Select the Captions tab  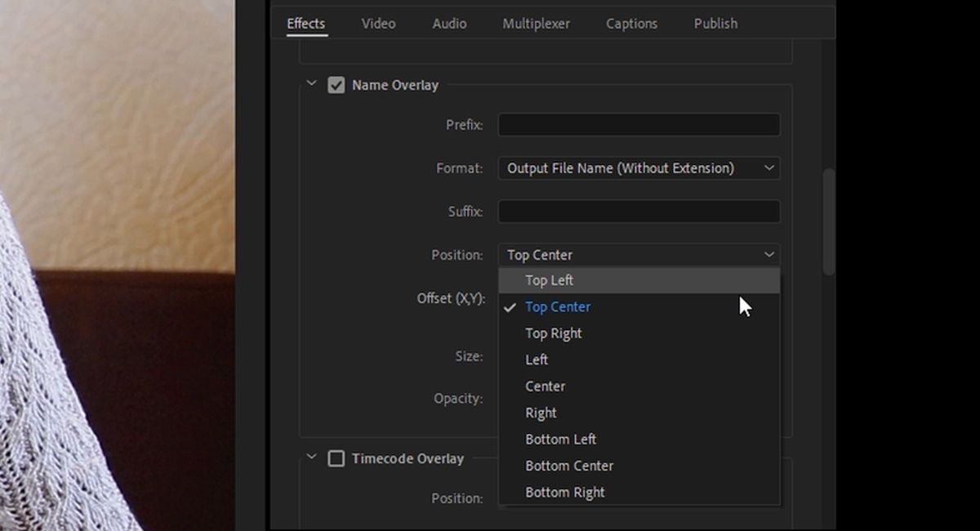point(631,24)
